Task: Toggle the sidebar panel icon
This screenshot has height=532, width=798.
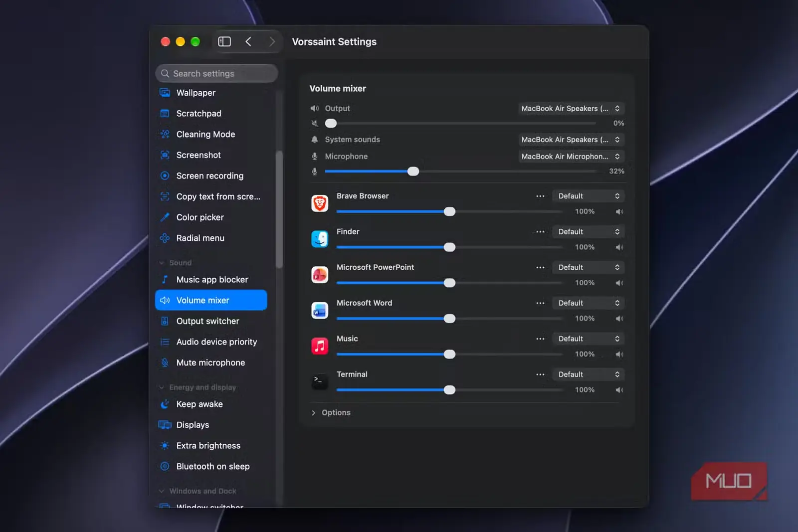Action: click(x=224, y=41)
